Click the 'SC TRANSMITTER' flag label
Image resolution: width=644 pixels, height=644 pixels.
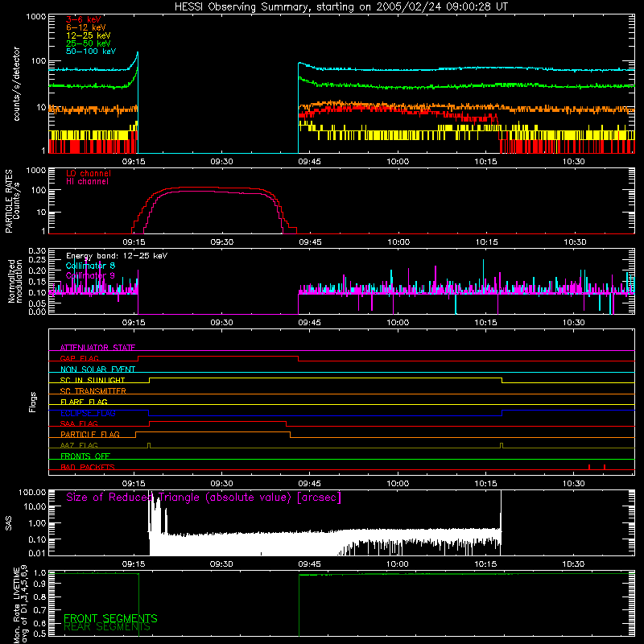click(93, 390)
